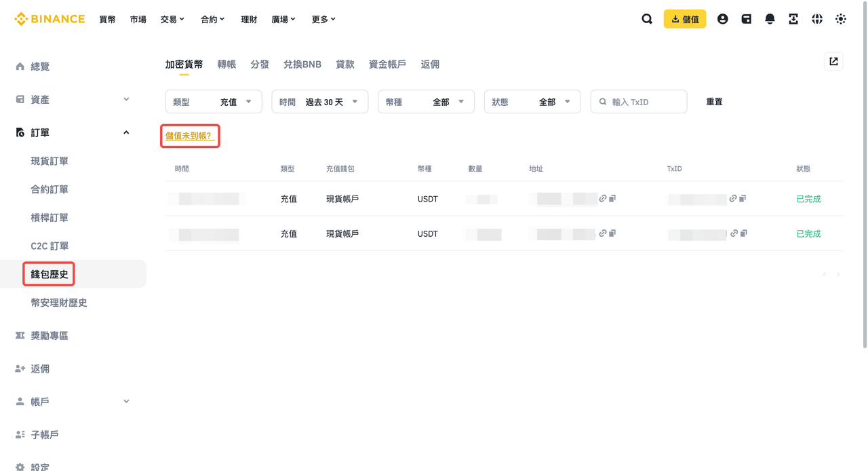The width and height of the screenshot is (868, 471).
Task: Open the notifications bell
Action: [x=770, y=19]
